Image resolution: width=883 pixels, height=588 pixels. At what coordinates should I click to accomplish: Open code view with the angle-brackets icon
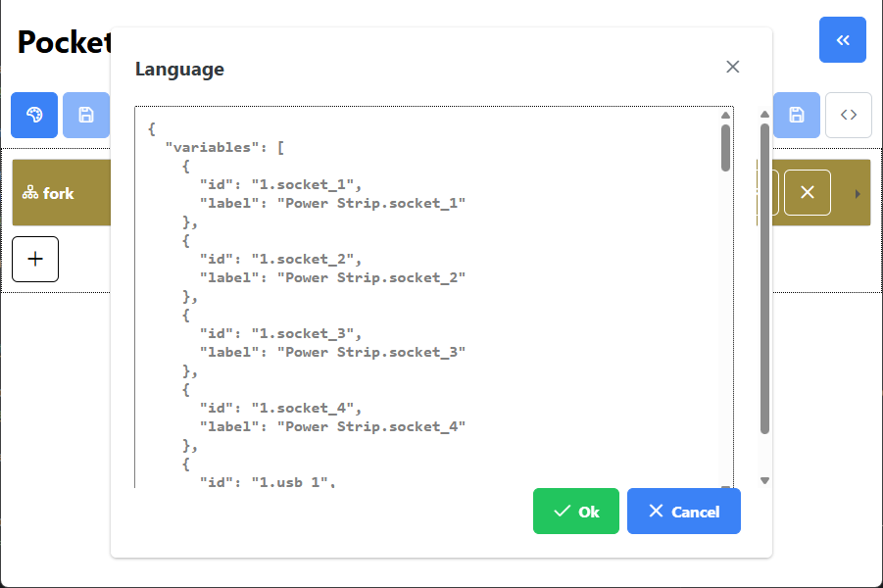pos(848,115)
